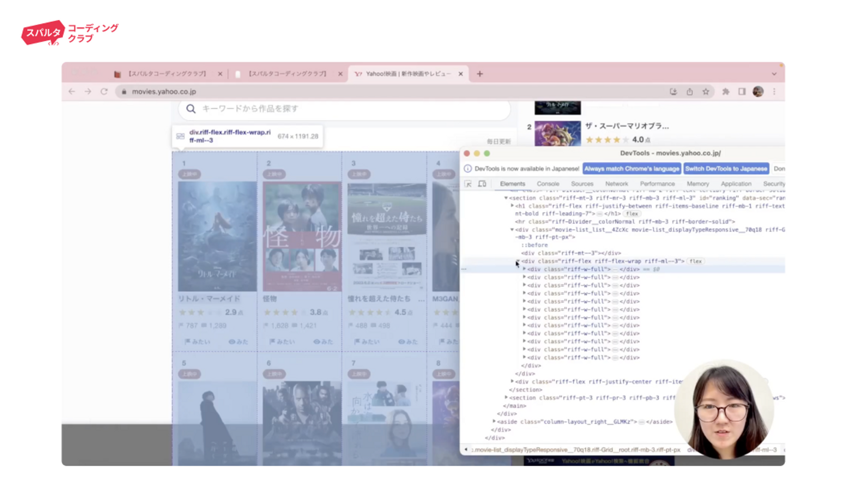Viewport: 847px width, 504px height.
Task: Click the flex badge on riff-flex-wrap div
Action: [x=696, y=261]
